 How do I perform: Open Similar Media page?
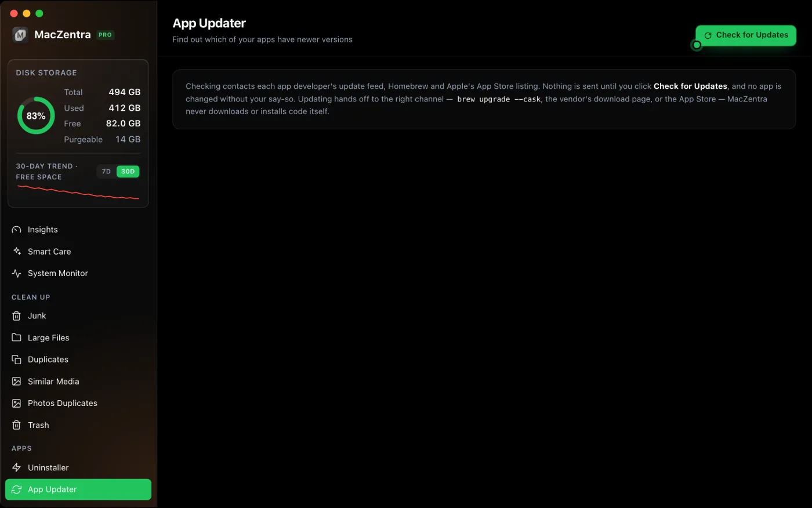tap(78, 382)
